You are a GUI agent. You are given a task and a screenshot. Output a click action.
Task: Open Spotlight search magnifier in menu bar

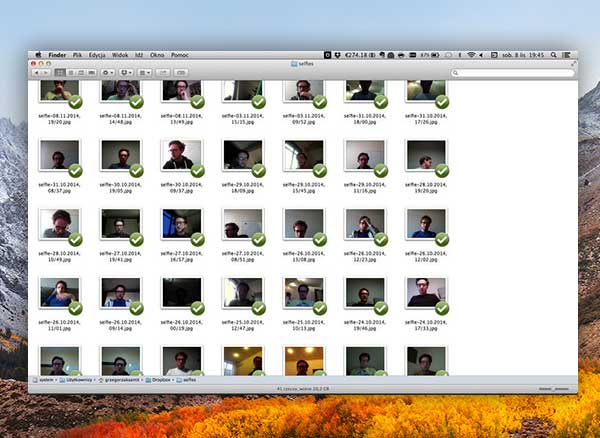tap(554, 55)
